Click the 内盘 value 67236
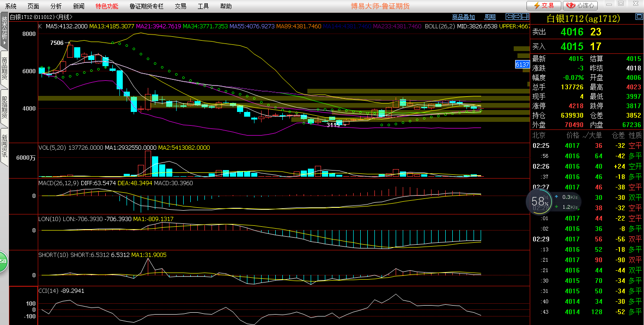 632,125
